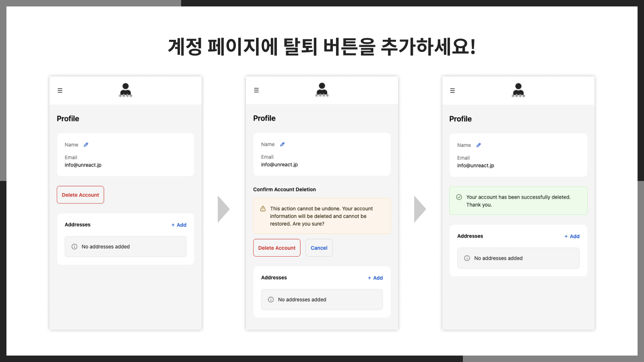
Task: Click the Profile heading in the success screen
Action: pos(460,119)
